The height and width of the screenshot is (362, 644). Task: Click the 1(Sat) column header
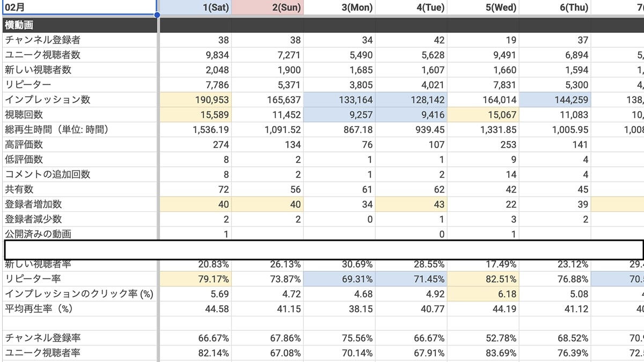[x=196, y=7]
